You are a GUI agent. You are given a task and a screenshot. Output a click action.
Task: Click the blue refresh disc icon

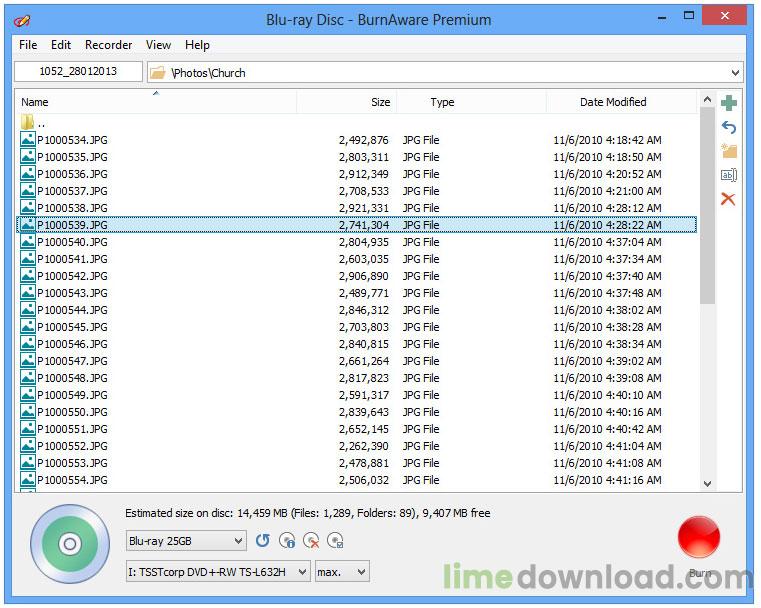coord(263,541)
